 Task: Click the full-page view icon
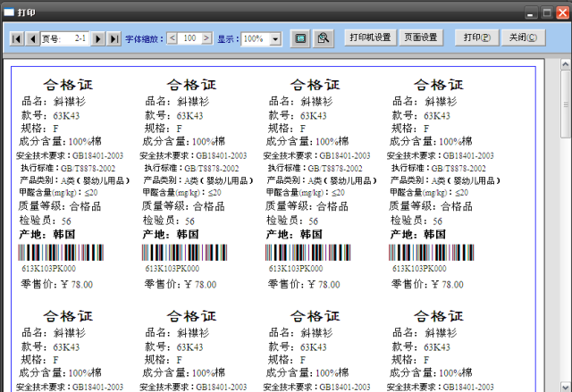(300, 38)
